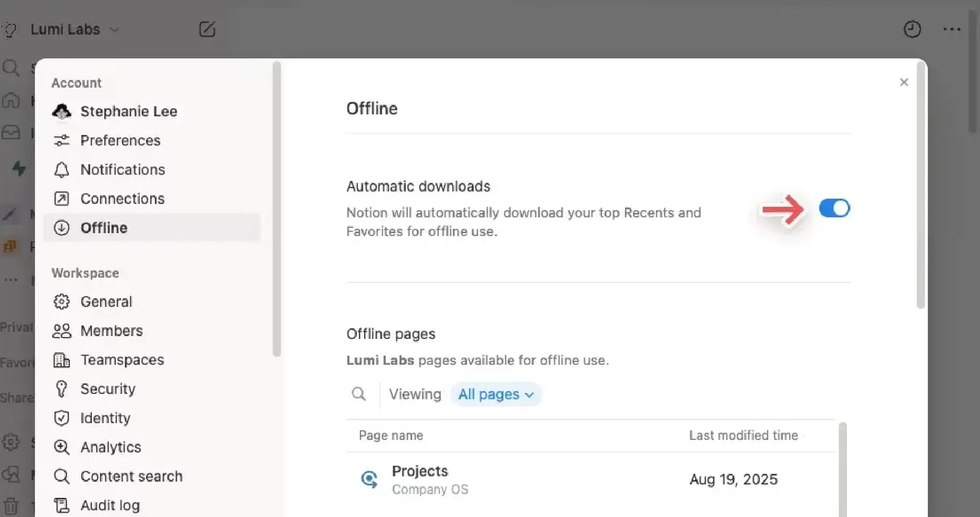Go to Notifications settings
The image size is (980, 517).
click(122, 169)
